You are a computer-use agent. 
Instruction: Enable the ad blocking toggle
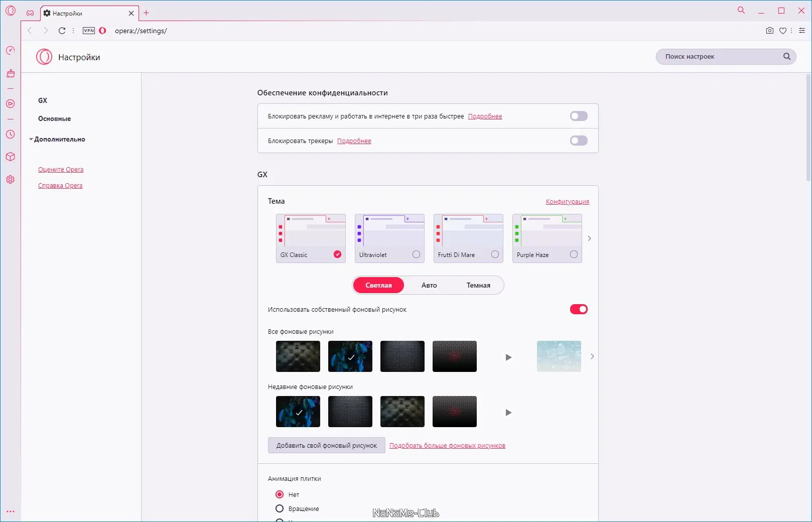[x=579, y=116]
